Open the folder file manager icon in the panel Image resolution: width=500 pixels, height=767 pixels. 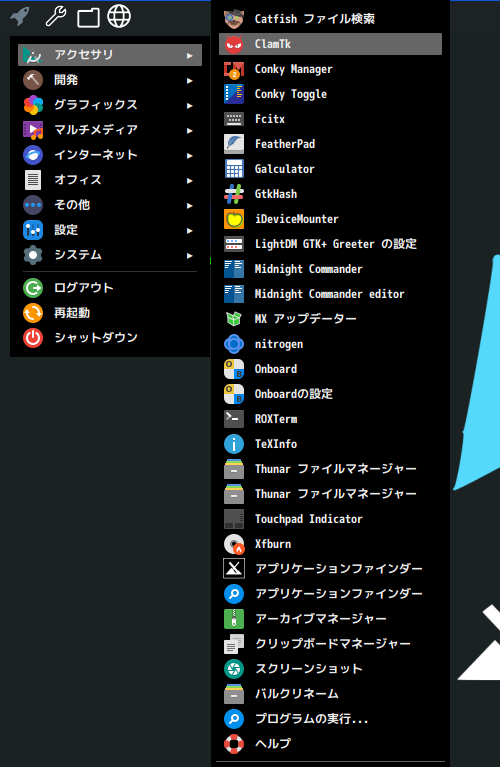coord(88,18)
